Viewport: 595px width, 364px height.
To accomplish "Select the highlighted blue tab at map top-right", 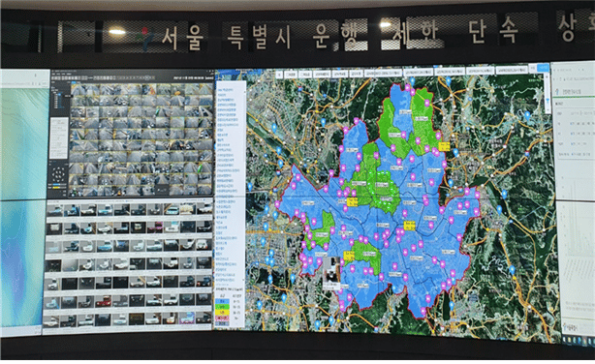I will click(x=544, y=68).
